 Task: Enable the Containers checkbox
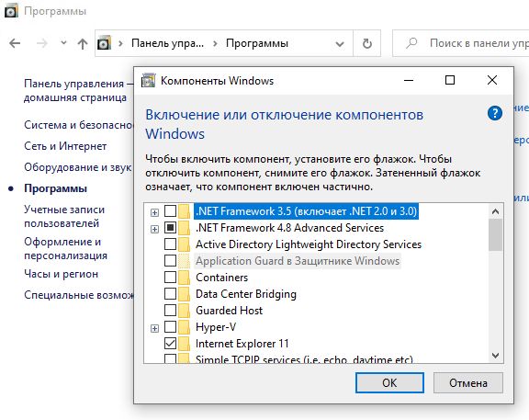pyautogui.click(x=170, y=278)
